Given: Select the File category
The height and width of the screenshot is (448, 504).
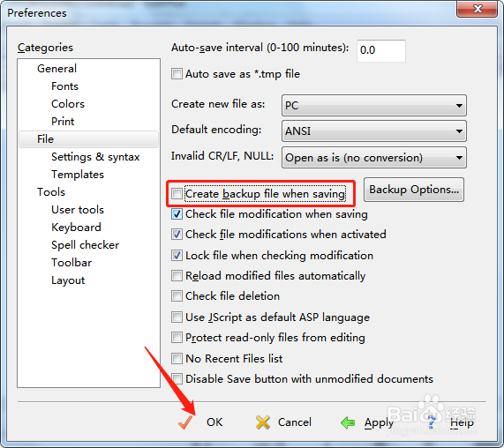Looking at the screenshot, I should click(88, 139).
